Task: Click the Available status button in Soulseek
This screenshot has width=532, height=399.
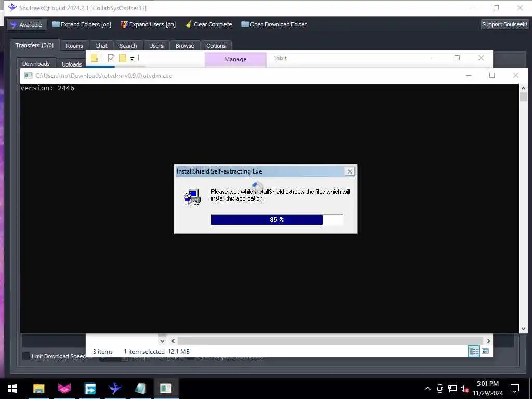Action: pos(27,25)
